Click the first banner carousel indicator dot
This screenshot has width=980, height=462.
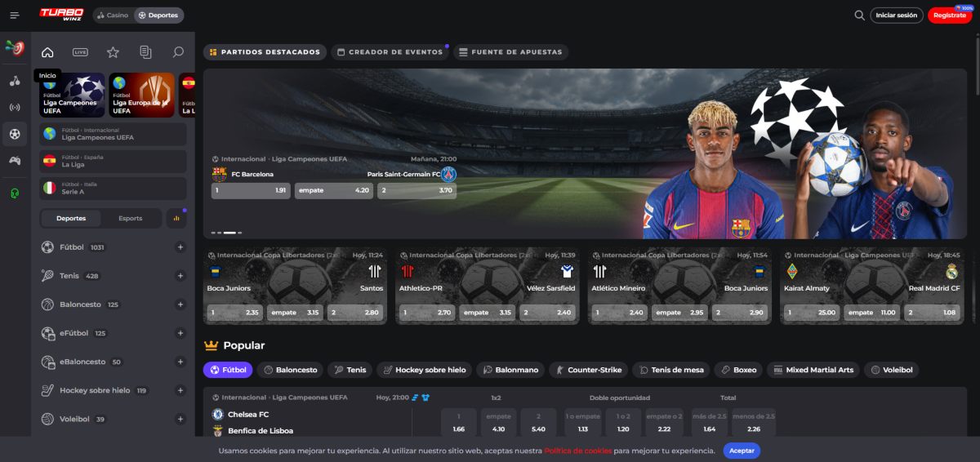pos(212,233)
